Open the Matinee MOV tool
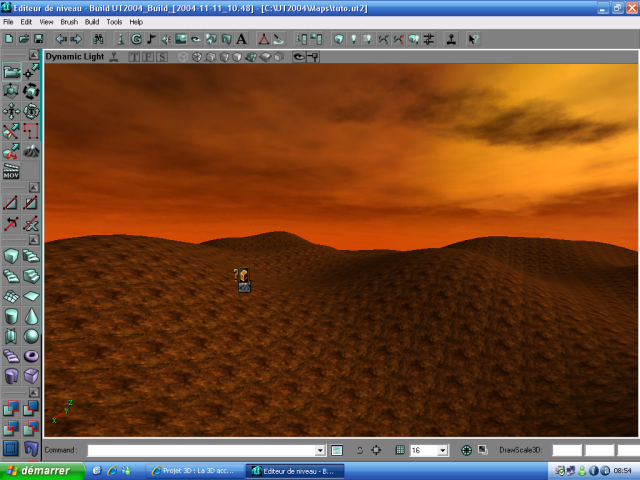The height and width of the screenshot is (480, 640). (11, 171)
